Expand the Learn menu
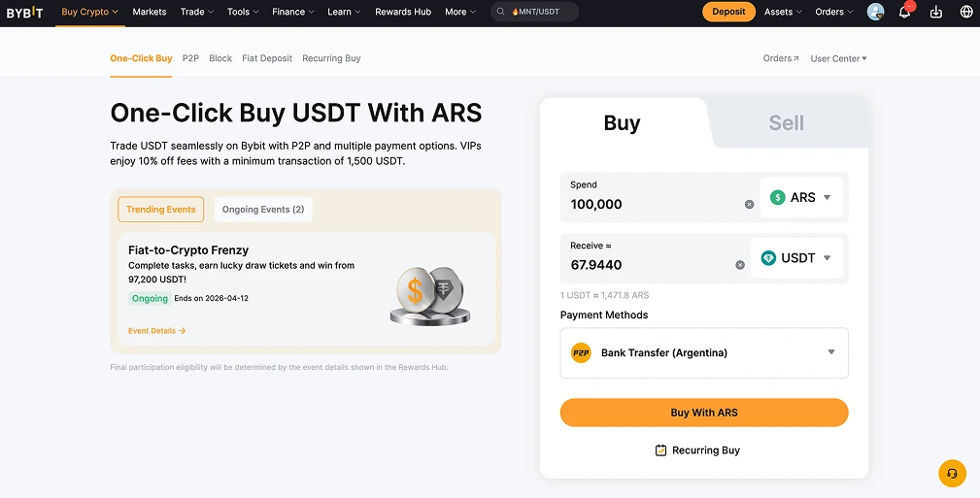This screenshot has width=980, height=498. 344,12
